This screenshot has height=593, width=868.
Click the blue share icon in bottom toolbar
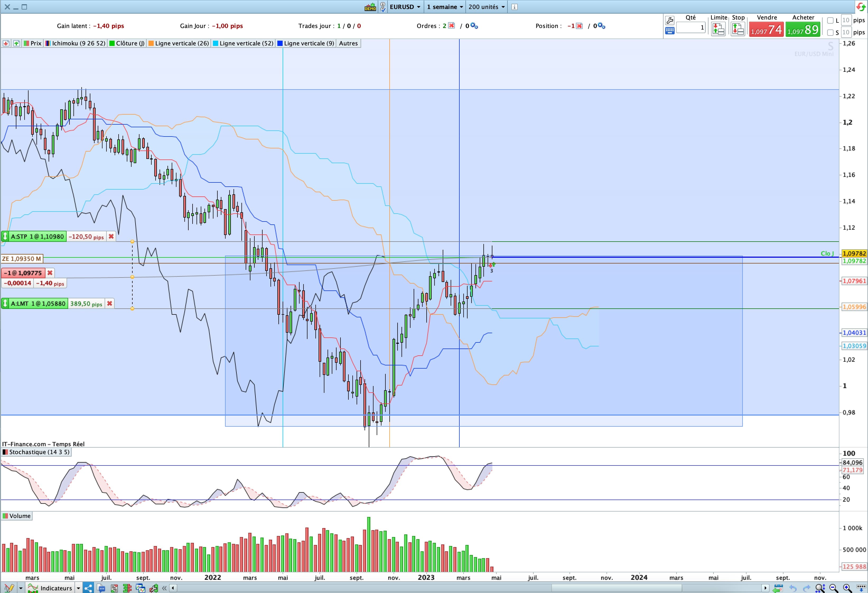[x=88, y=588]
